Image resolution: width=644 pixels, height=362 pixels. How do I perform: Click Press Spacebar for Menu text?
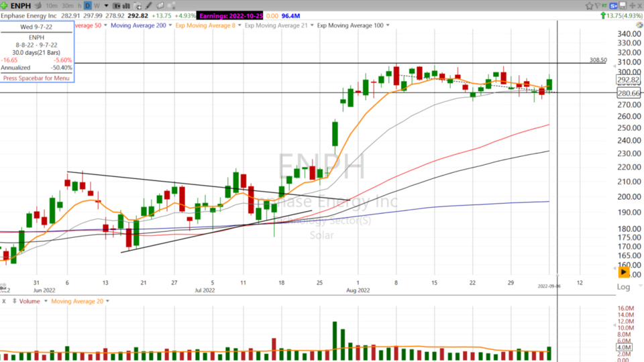point(36,78)
